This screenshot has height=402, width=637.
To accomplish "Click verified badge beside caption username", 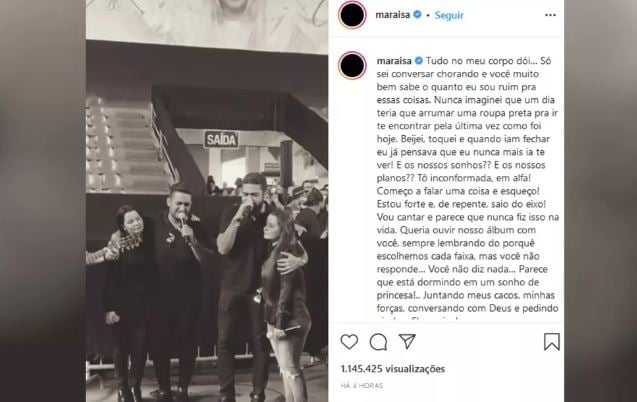I will pyautogui.click(x=418, y=61).
